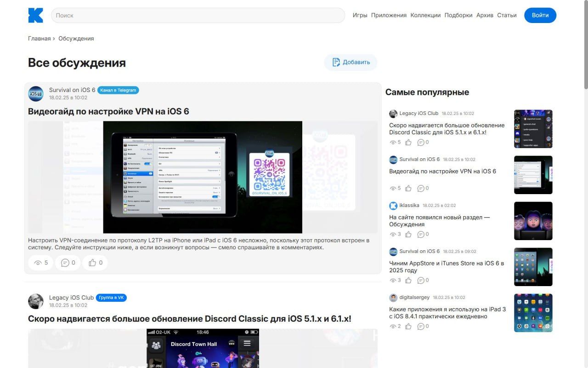Open the Игры menu item

click(x=360, y=15)
